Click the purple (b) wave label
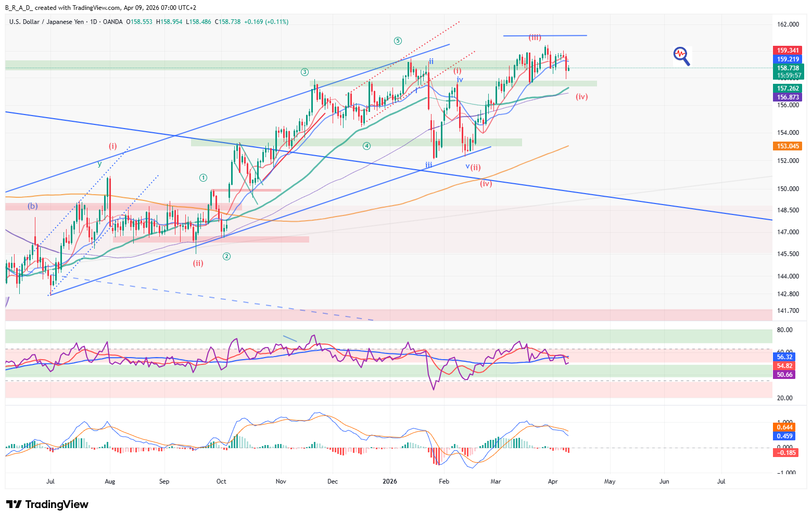 (x=33, y=206)
